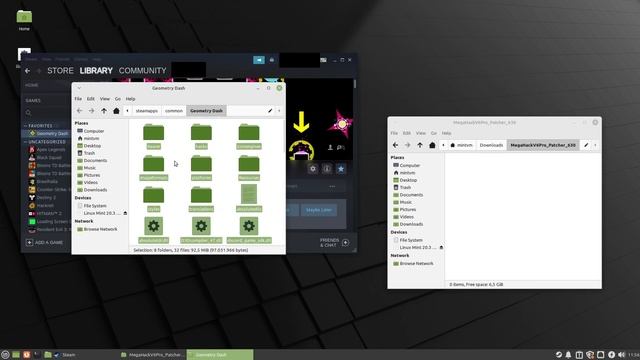Screen dimensions: 640x360
Task: Open the Linux Mint menu button
Action: point(5,355)
